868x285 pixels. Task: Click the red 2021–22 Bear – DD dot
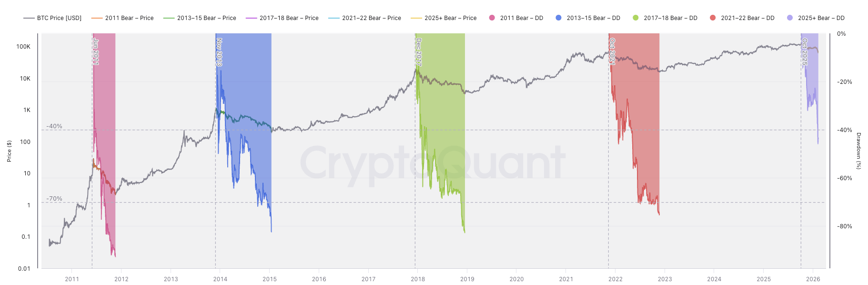coord(713,18)
